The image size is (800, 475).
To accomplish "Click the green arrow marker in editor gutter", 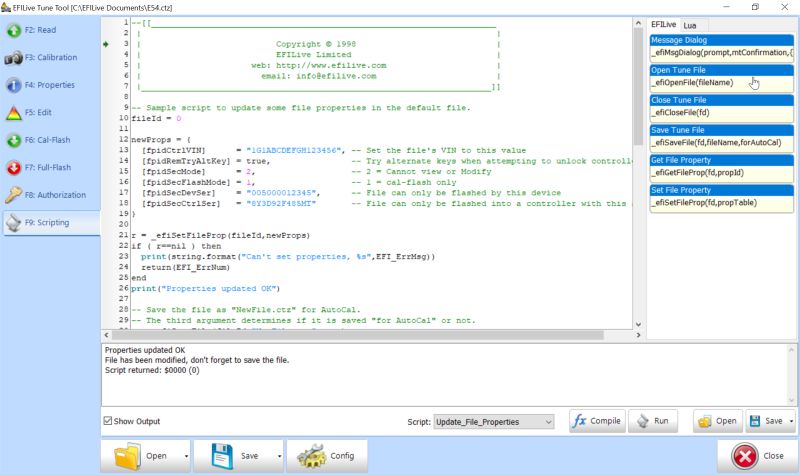I will pyautogui.click(x=106, y=44).
